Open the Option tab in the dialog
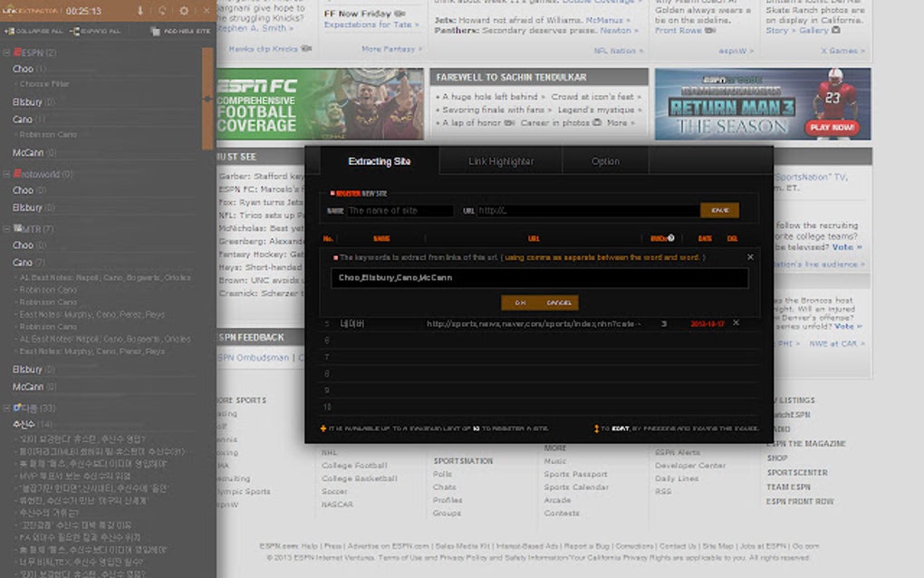 coord(605,160)
